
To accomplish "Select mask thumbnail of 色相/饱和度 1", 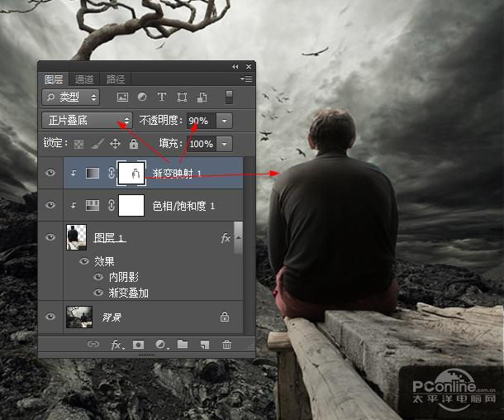I will [x=131, y=205].
